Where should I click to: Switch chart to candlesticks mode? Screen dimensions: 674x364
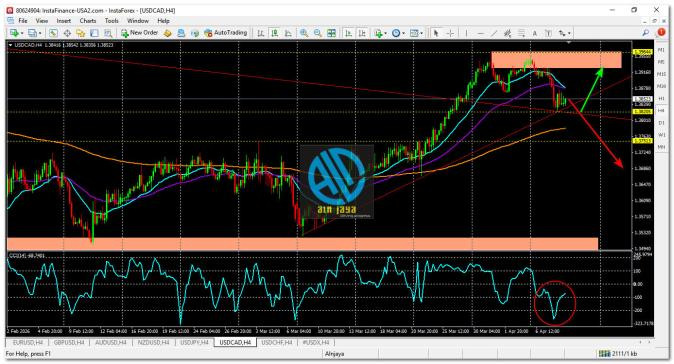tap(274, 33)
